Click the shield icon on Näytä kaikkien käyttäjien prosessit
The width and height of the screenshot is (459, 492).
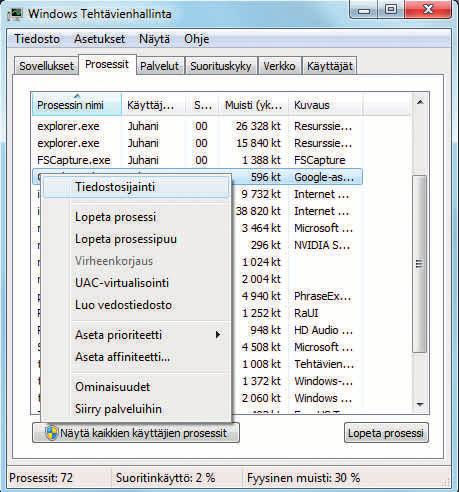(51, 433)
